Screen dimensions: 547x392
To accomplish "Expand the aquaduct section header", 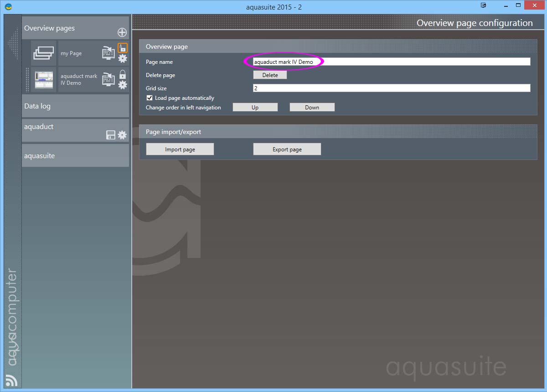I will coord(76,131).
